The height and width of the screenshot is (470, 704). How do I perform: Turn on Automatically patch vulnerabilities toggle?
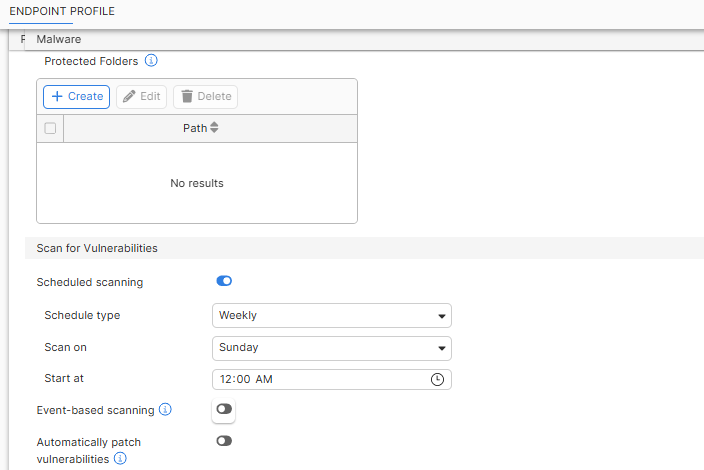(x=224, y=441)
